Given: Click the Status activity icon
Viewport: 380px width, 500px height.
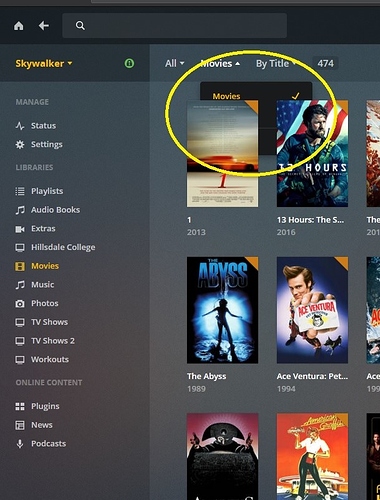Looking at the screenshot, I should (x=20, y=126).
